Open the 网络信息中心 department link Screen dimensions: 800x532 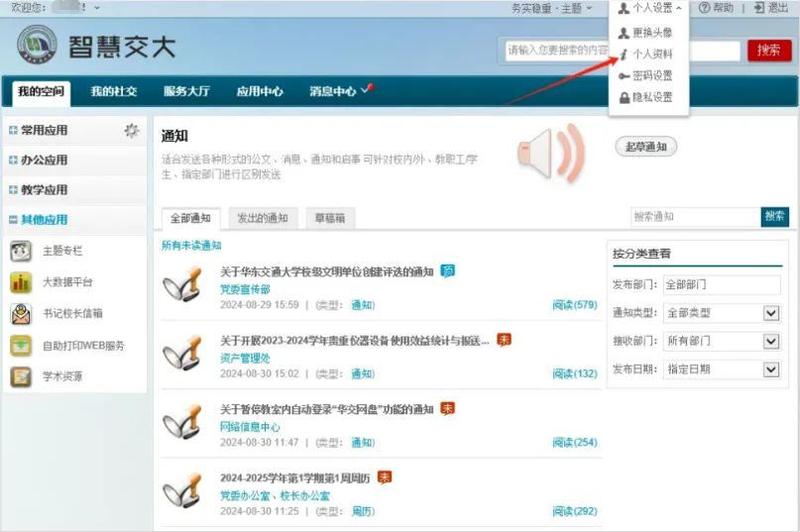250,427
